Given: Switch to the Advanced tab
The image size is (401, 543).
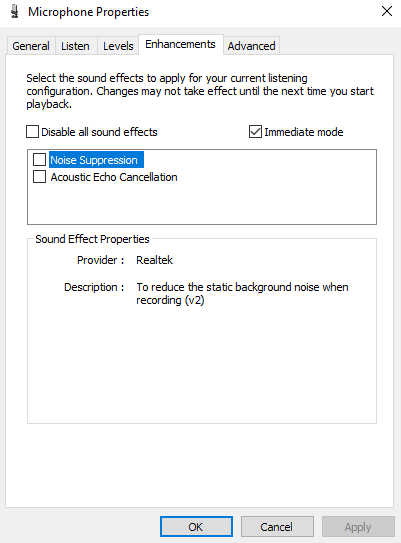Looking at the screenshot, I should 251,46.
